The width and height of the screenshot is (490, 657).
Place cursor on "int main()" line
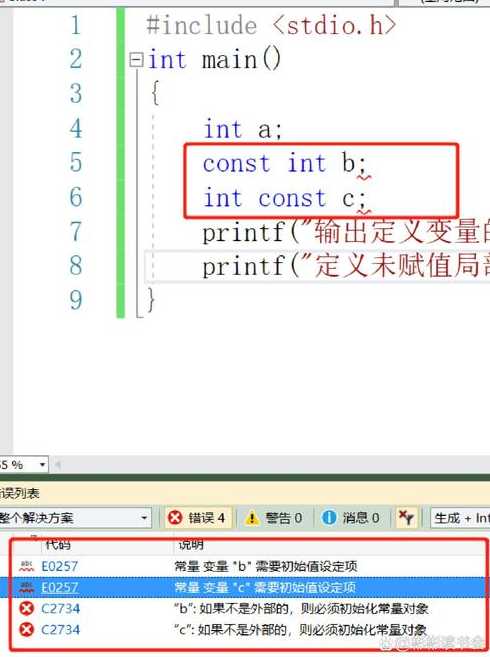click(x=214, y=59)
